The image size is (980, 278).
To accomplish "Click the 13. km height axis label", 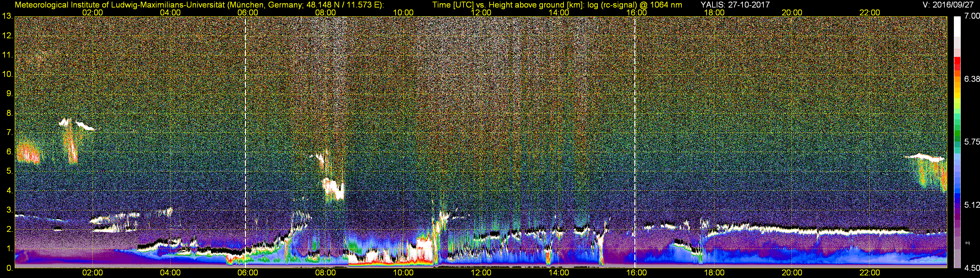I will click(x=8, y=16).
